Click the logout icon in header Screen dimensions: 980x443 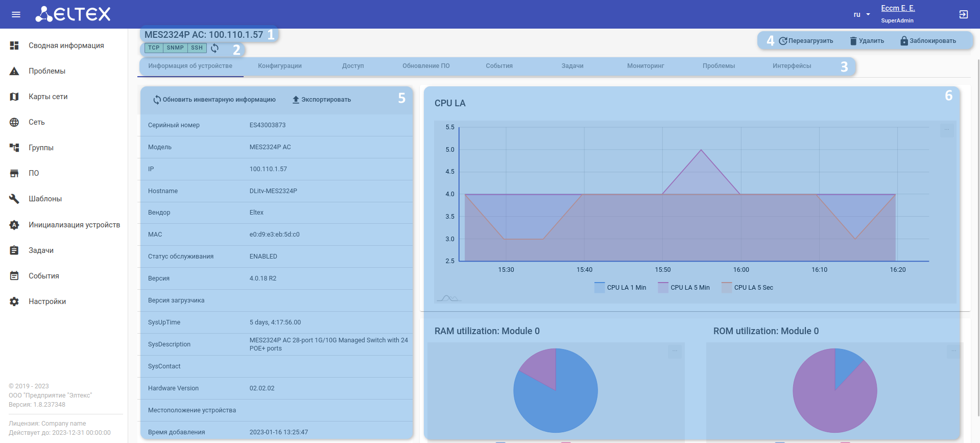coord(963,14)
